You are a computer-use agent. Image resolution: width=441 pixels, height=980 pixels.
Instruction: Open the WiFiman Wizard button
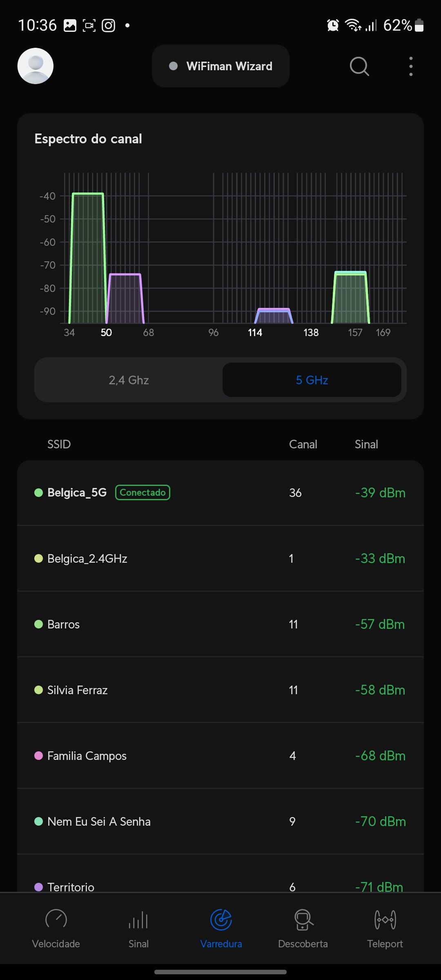(220, 66)
